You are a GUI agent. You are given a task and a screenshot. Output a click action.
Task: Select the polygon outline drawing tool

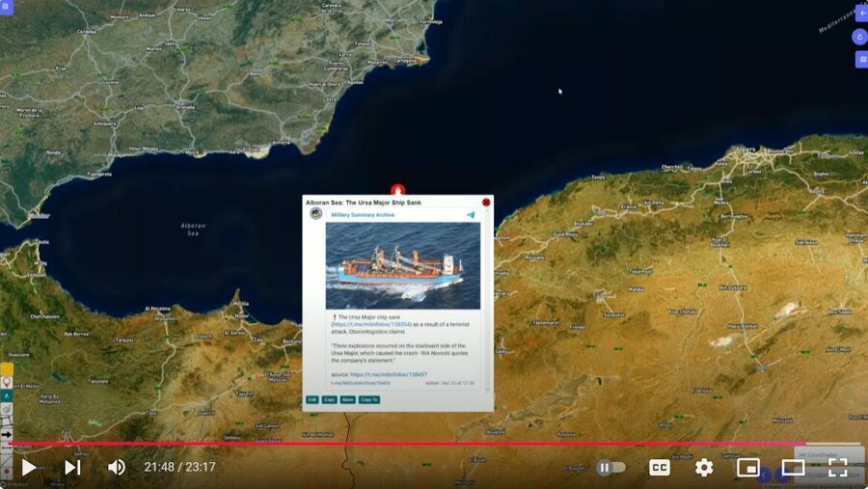point(7,422)
